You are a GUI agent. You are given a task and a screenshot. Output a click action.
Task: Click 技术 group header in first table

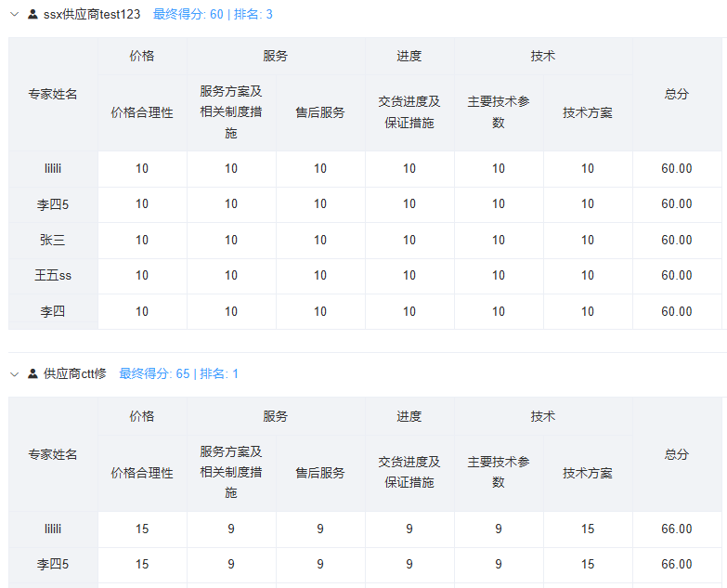tap(543, 56)
